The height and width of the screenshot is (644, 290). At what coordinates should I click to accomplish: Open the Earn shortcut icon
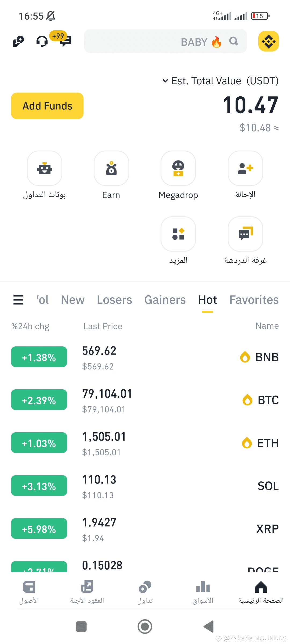(111, 169)
